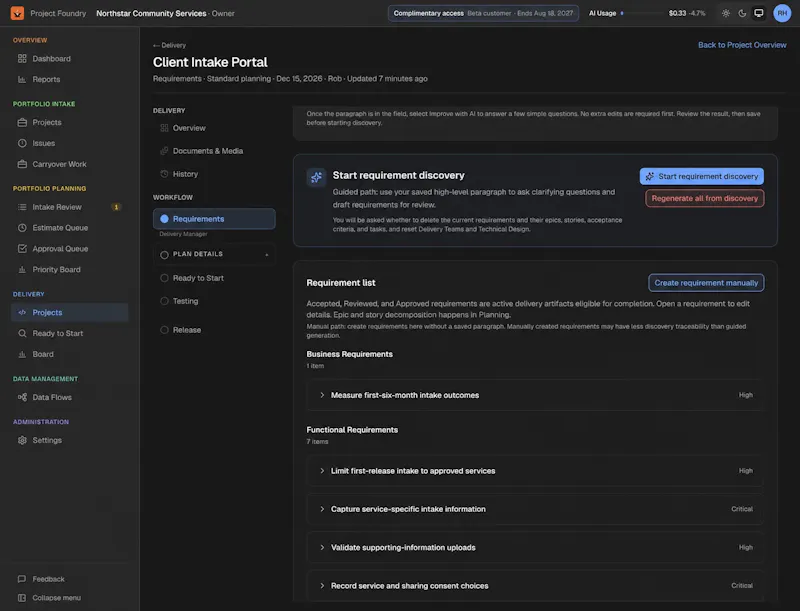The height and width of the screenshot is (611, 800).
Task: Click the Intake Review badge count
Action: click(x=116, y=207)
